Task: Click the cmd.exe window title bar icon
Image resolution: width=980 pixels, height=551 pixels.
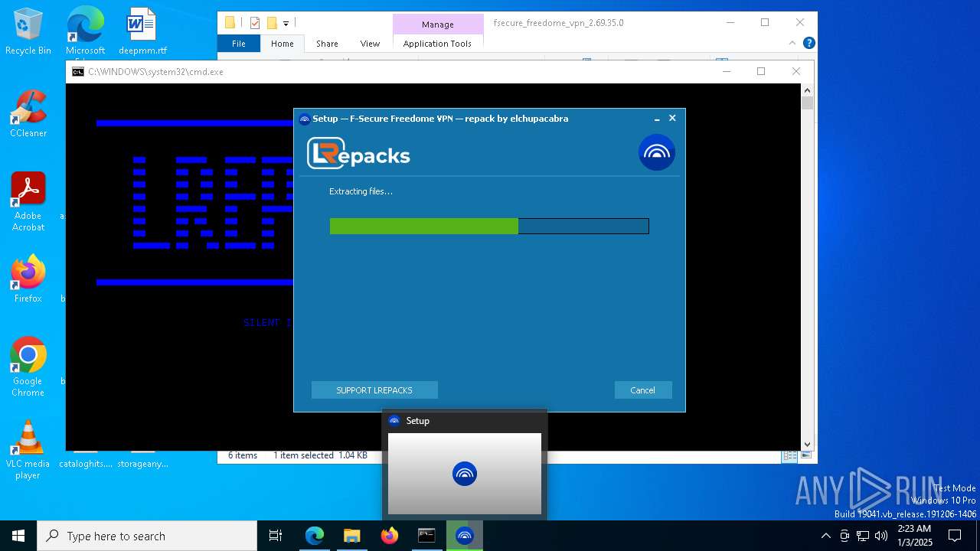Action: (78, 72)
